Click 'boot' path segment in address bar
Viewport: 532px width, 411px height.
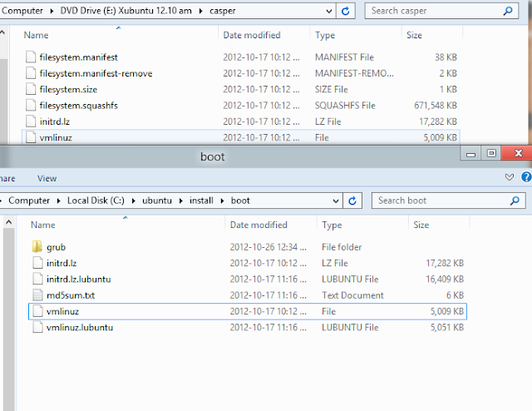pyautogui.click(x=240, y=201)
